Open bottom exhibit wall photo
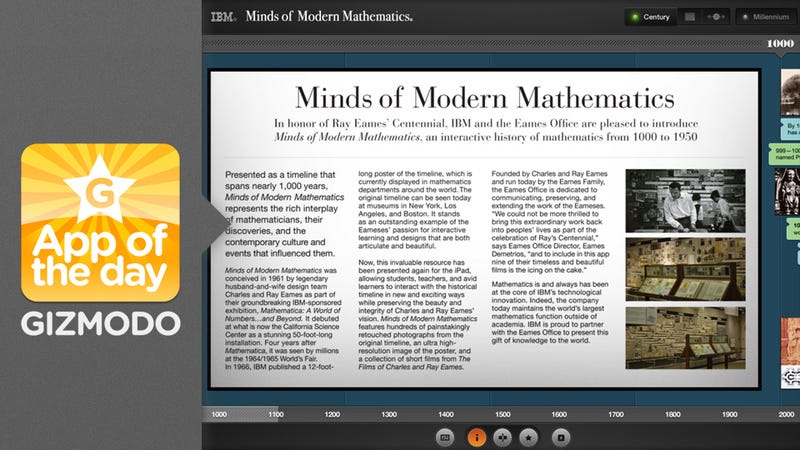 pos(685,338)
